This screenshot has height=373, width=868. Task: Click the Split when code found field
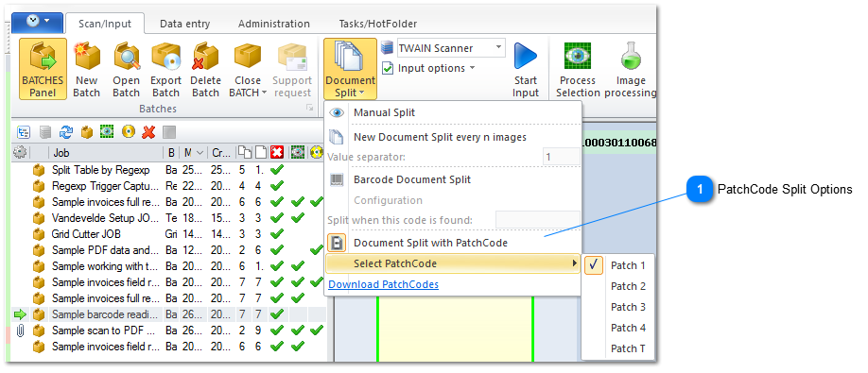537,220
